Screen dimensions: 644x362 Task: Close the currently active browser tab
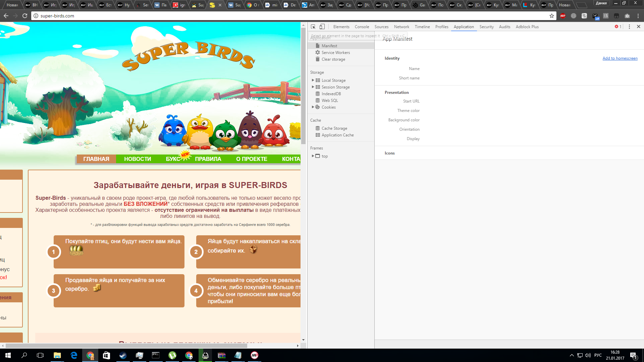coord(220,5)
